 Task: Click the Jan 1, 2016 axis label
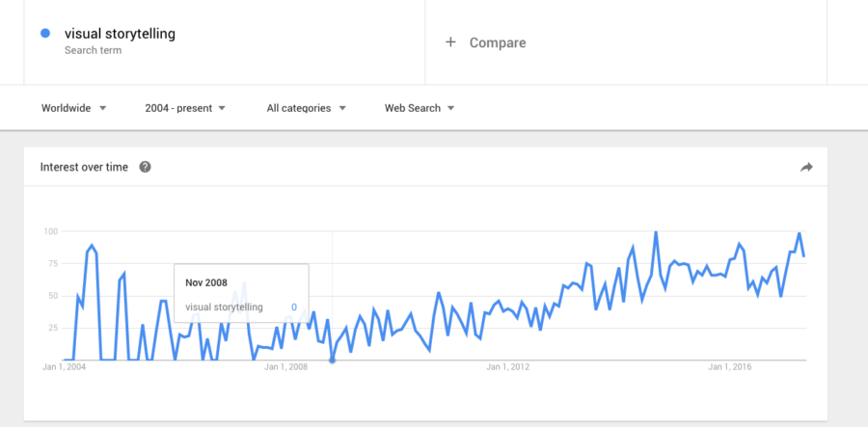[x=730, y=367]
